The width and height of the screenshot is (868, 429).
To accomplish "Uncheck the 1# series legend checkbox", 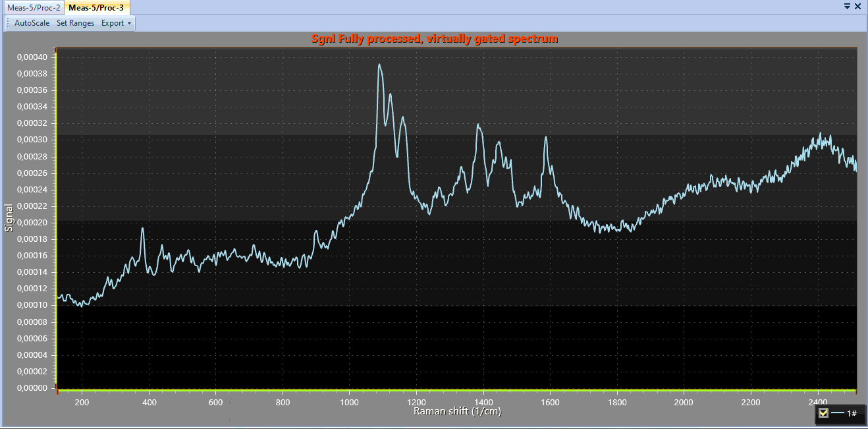I will tap(823, 413).
